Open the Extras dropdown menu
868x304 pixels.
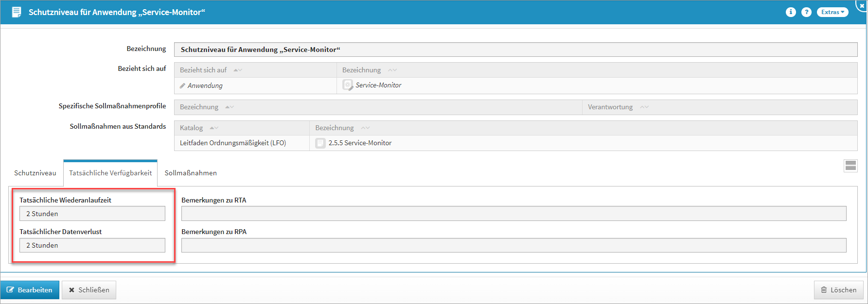click(833, 12)
